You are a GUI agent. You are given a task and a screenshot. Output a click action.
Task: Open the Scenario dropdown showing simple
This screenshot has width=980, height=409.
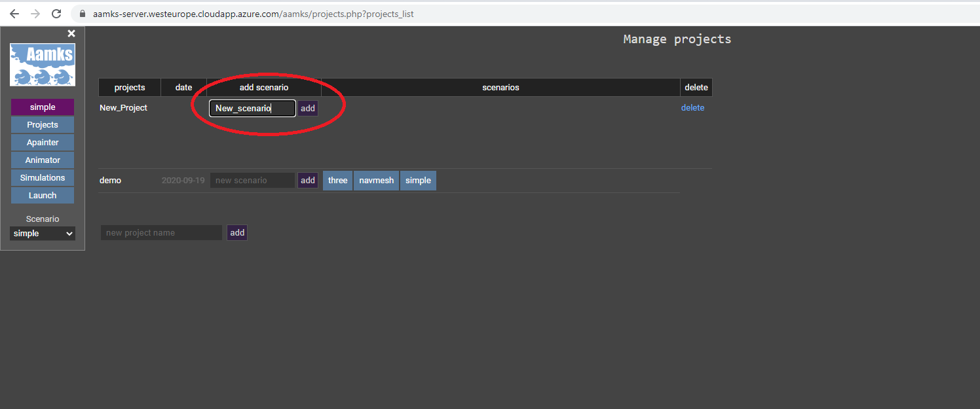pos(43,234)
